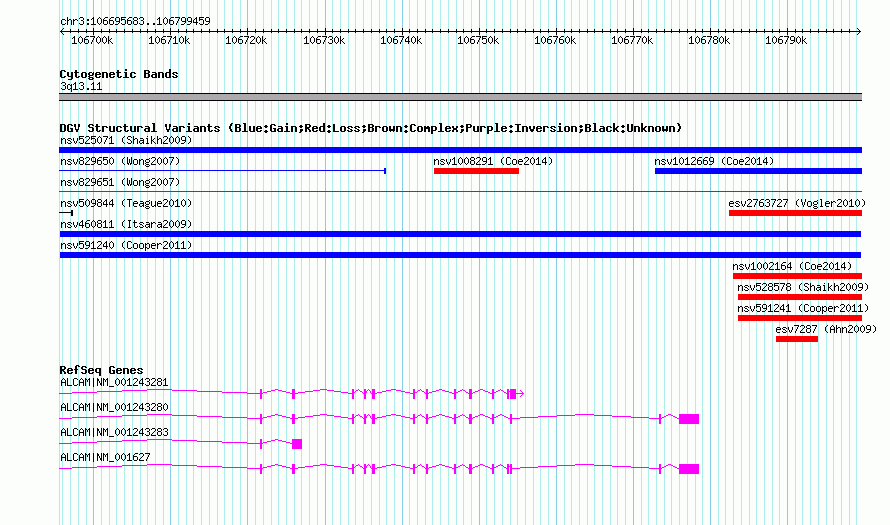Select the red nsv591241 loss bar
The width and height of the screenshot is (890, 525).
coord(800,318)
